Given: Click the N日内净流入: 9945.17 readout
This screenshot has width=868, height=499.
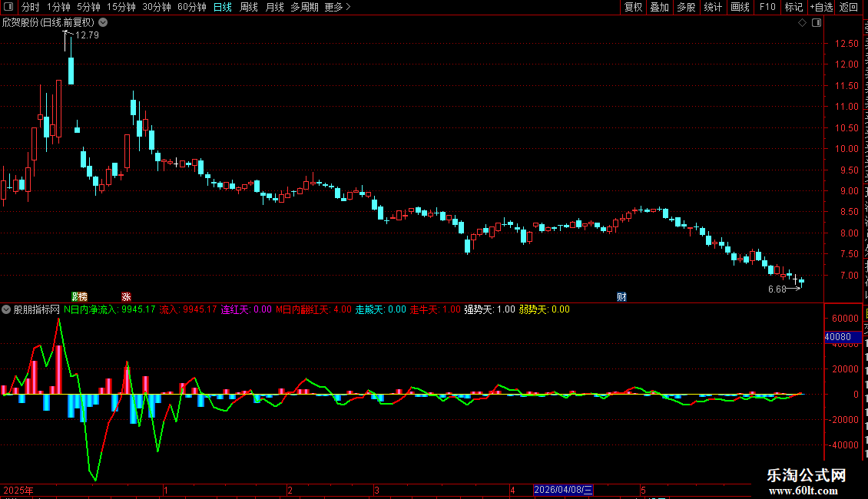Looking at the screenshot, I should tap(110, 309).
